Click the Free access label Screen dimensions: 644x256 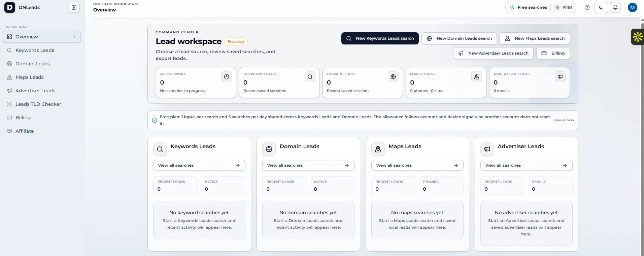click(x=564, y=120)
